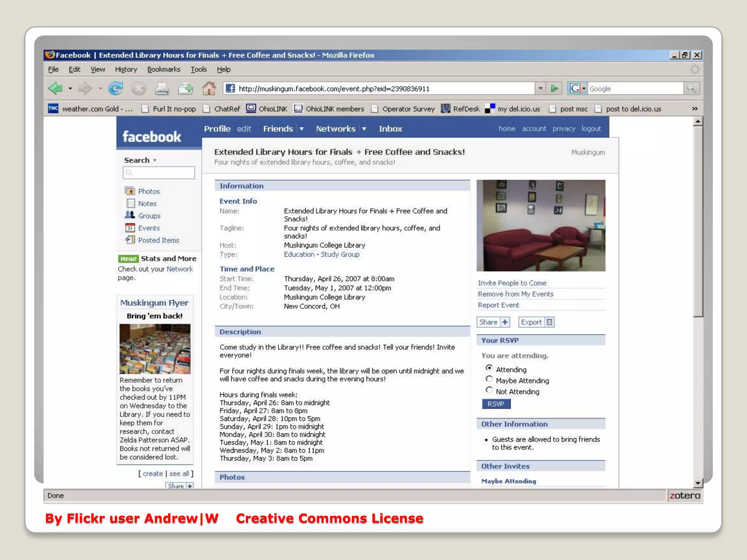
Task: Open the weather.com Gold bookmark
Action: pos(91,109)
